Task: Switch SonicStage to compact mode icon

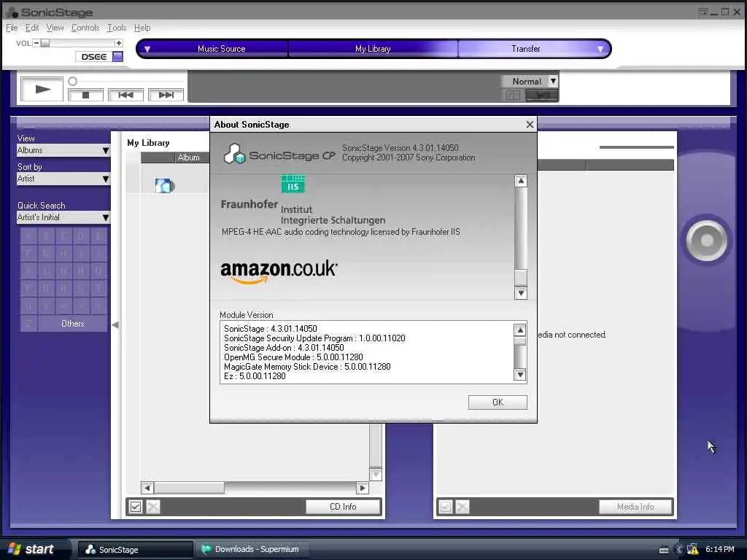Action: pos(703,12)
